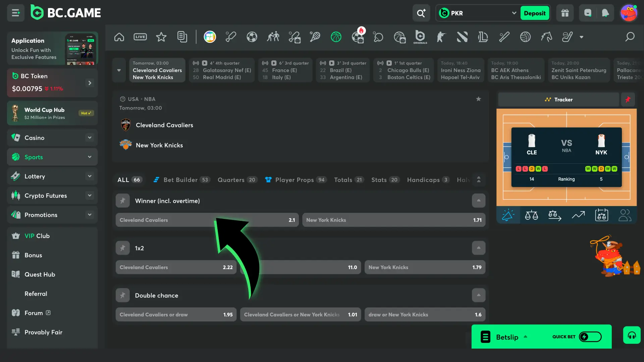Pin the Double chance market
Image resolution: width=644 pixels, height=362 pixels.
pyautogui.click(x=123, y=295)
